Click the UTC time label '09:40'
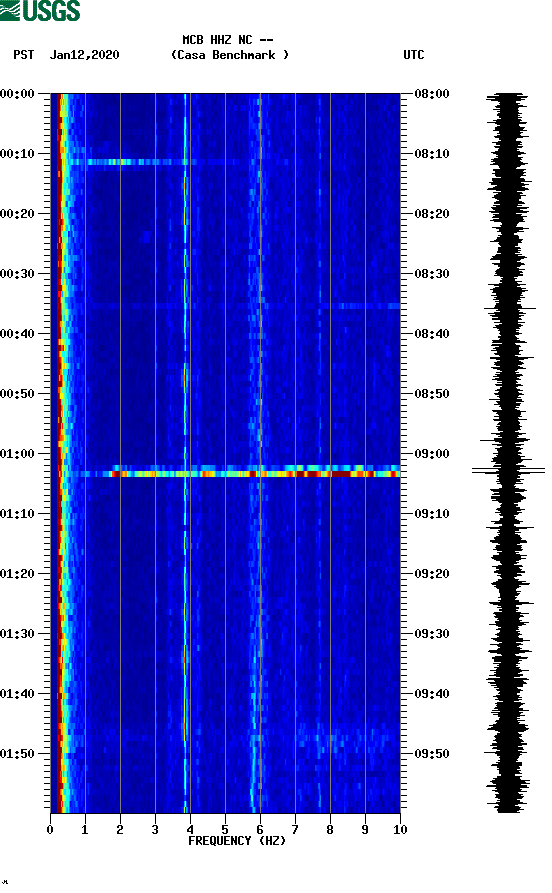The height and width of the screenshot is (893, 552). tap(432, 694)
